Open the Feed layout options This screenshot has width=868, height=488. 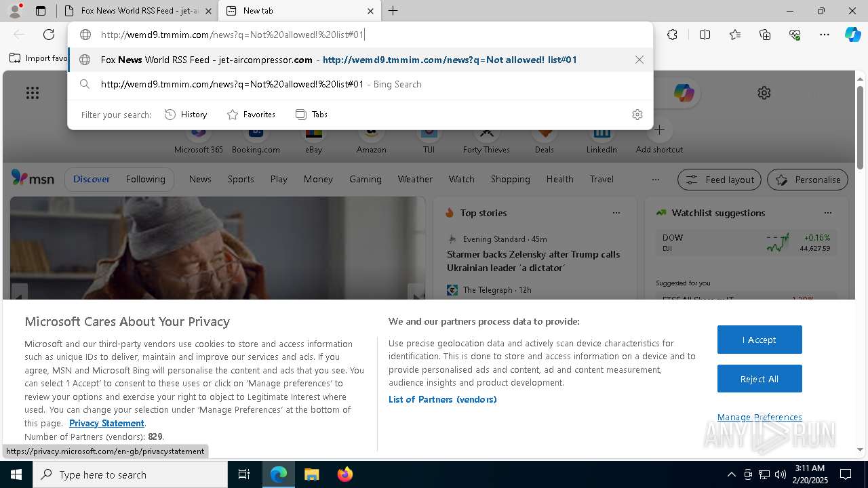[719, 180]
